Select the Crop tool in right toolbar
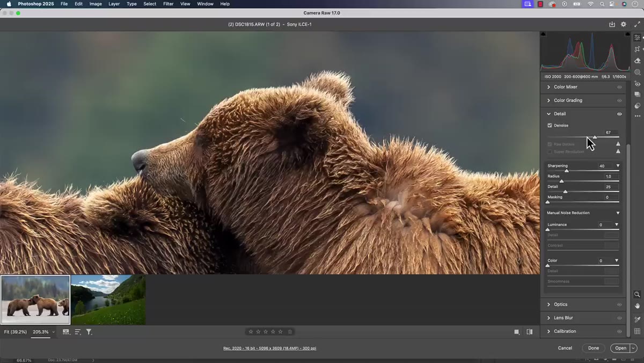The width and height of the screenshot is (644, 363). coord(637,49)
